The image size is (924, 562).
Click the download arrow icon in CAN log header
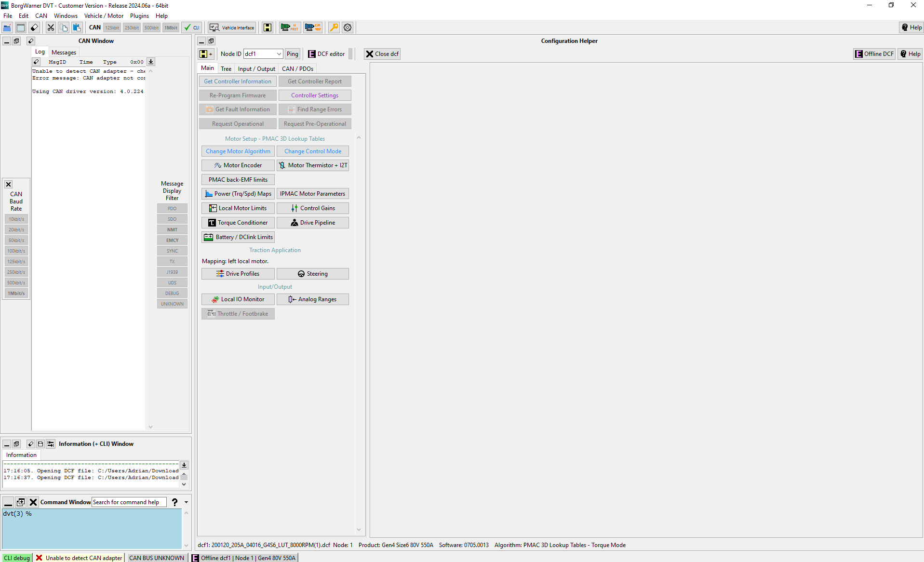click(151, 62)
